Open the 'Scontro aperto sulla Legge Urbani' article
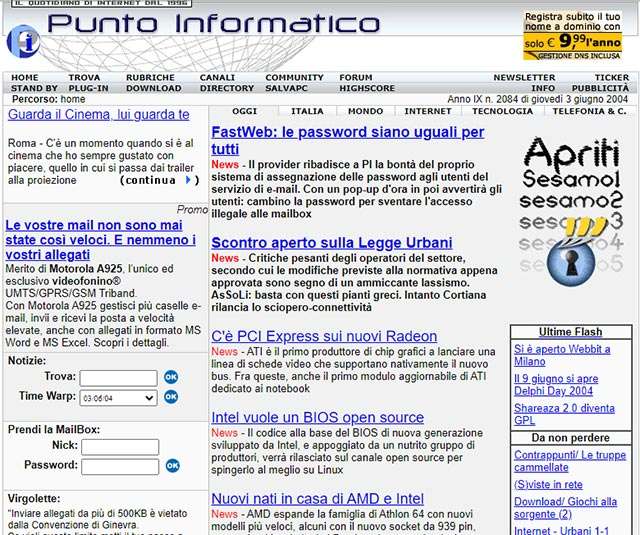 click(x=331, y=242)
